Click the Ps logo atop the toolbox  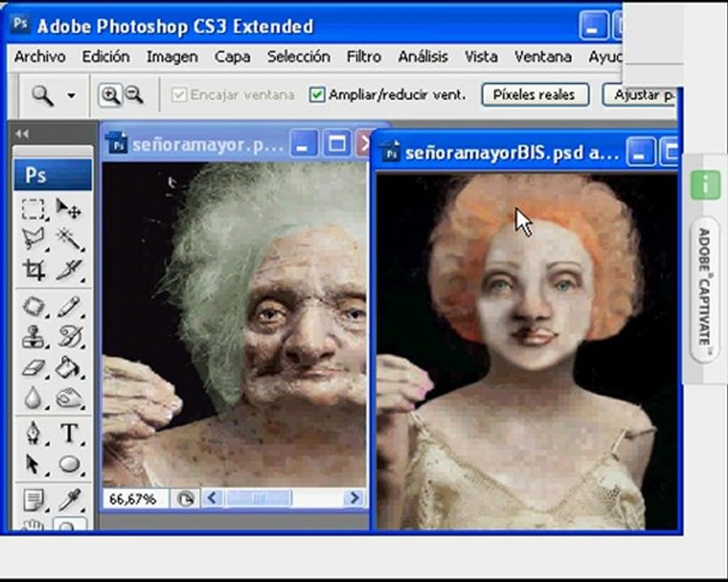(53, 175)
